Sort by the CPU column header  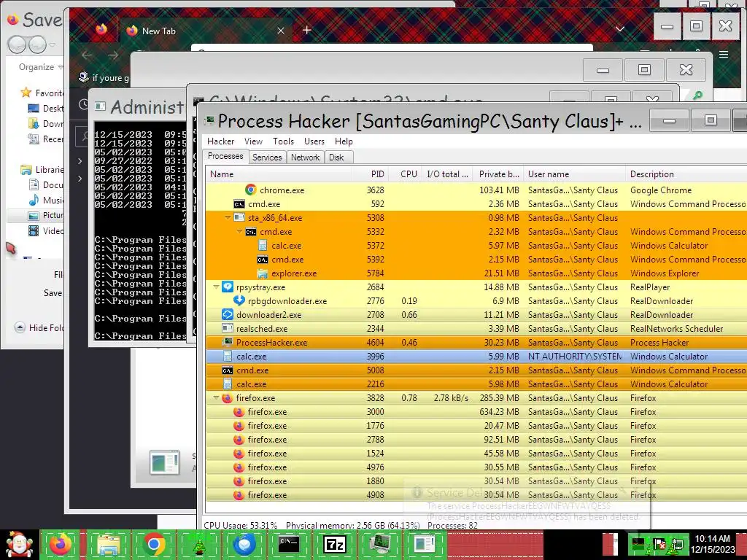pos(404,174)
